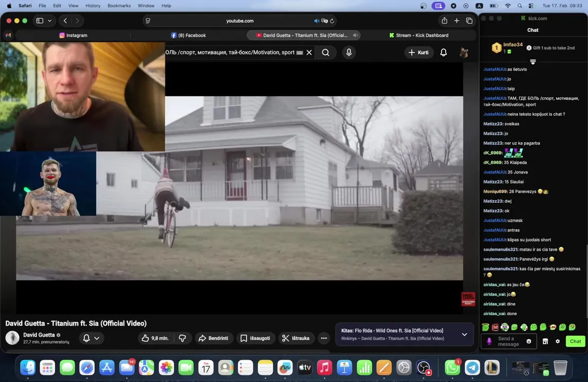Open Spotlight search in menu bar
The image size is (588, 382).
click(x=520, y=6)
